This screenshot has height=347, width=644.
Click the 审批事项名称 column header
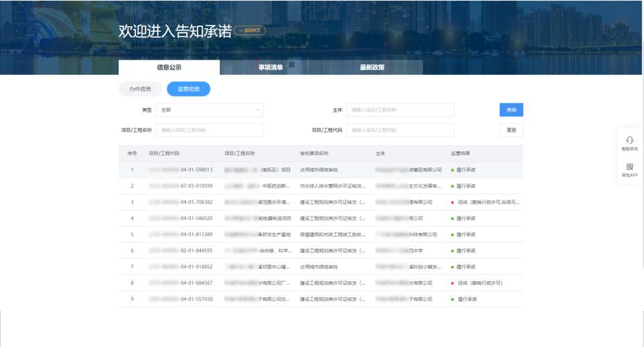[x=314, y=153]
